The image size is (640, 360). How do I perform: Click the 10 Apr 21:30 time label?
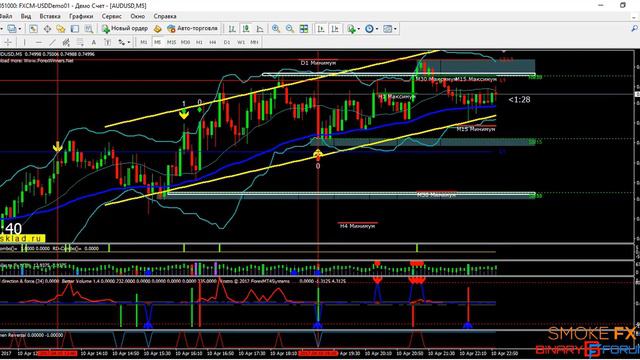click(441, 353)
